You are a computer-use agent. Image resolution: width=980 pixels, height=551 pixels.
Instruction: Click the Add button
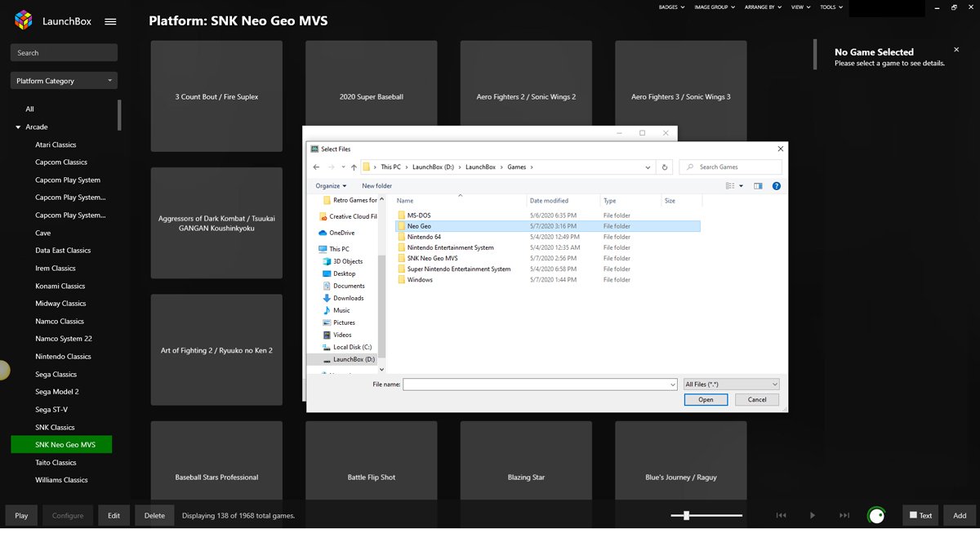pos(960,515)
